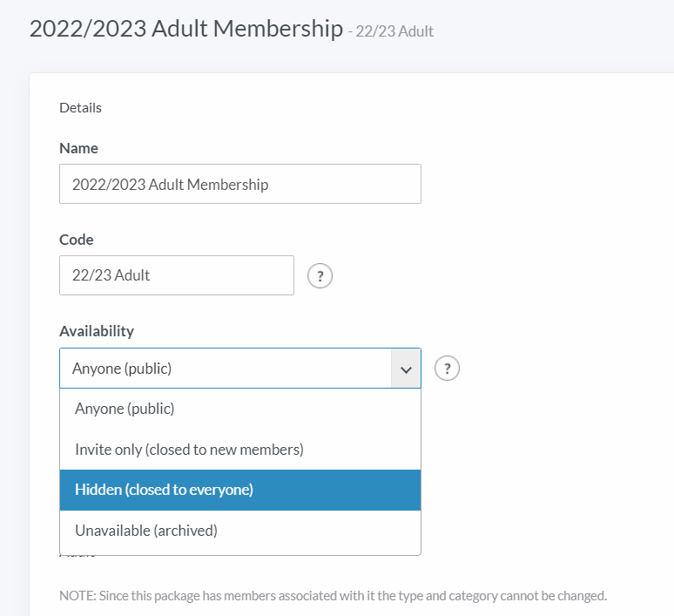Select the Details section heading
This screenshot has height=616, width=674.
(x=80, y=107)
